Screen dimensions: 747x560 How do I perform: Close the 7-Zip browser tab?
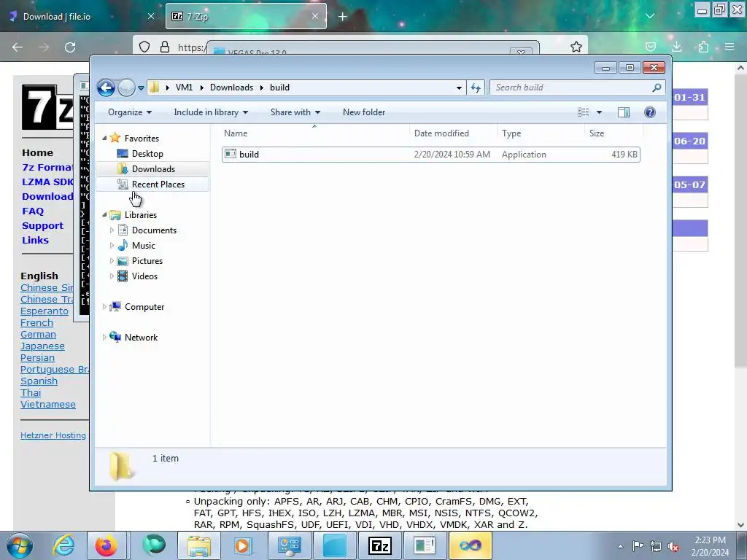315,16
